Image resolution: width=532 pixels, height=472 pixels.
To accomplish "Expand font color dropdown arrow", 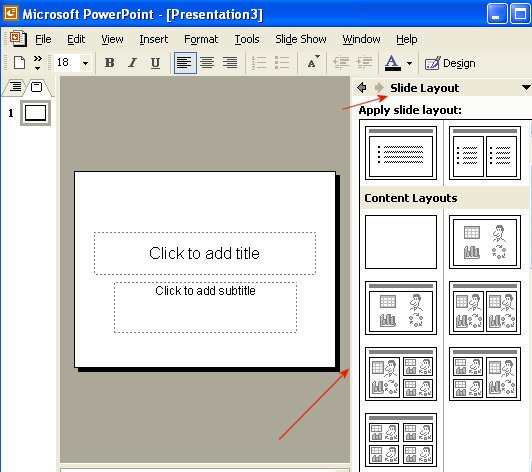I will (410, 63).
